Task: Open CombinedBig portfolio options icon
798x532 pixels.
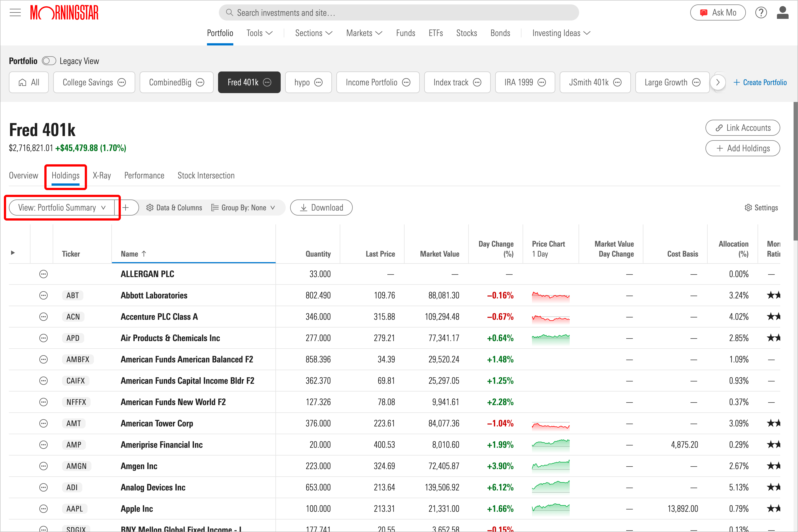Action: [x=200, y=83]
